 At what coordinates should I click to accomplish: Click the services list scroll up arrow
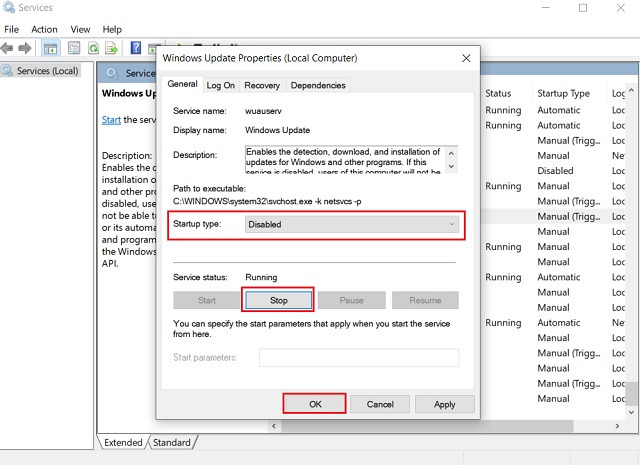pyautogui.click(x=631, y=90)
